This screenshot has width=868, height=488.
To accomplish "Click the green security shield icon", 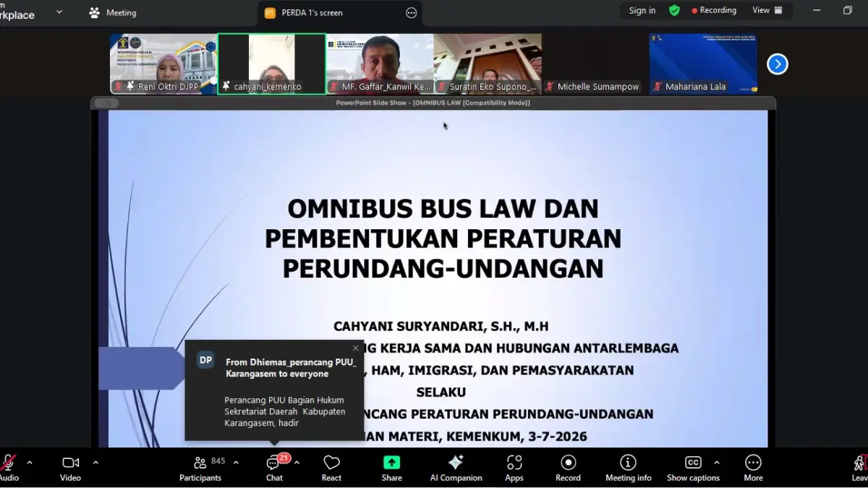I will click(674, 11).
